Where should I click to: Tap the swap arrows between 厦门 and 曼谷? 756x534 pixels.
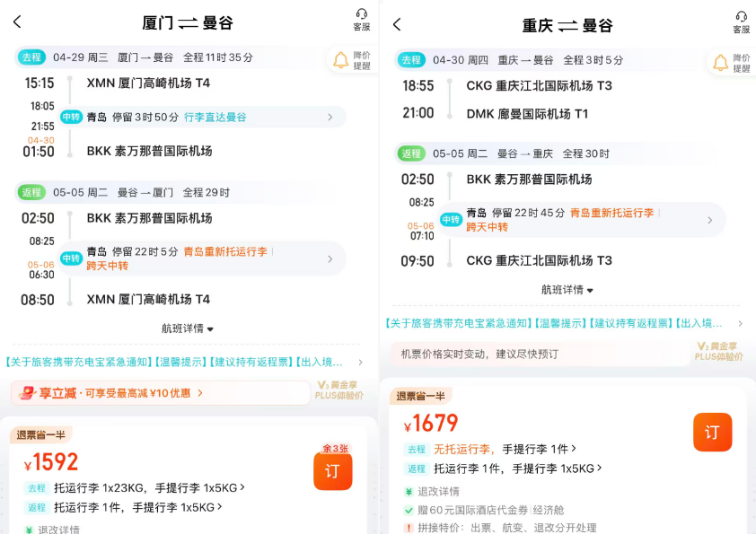tap(189, 22)
